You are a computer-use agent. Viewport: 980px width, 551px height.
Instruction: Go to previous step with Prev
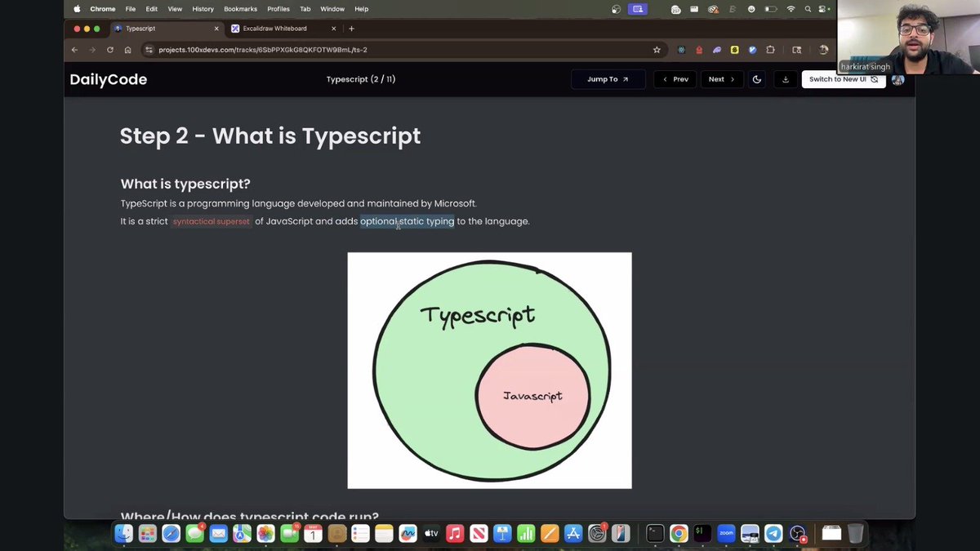click(x=675, y=79)
